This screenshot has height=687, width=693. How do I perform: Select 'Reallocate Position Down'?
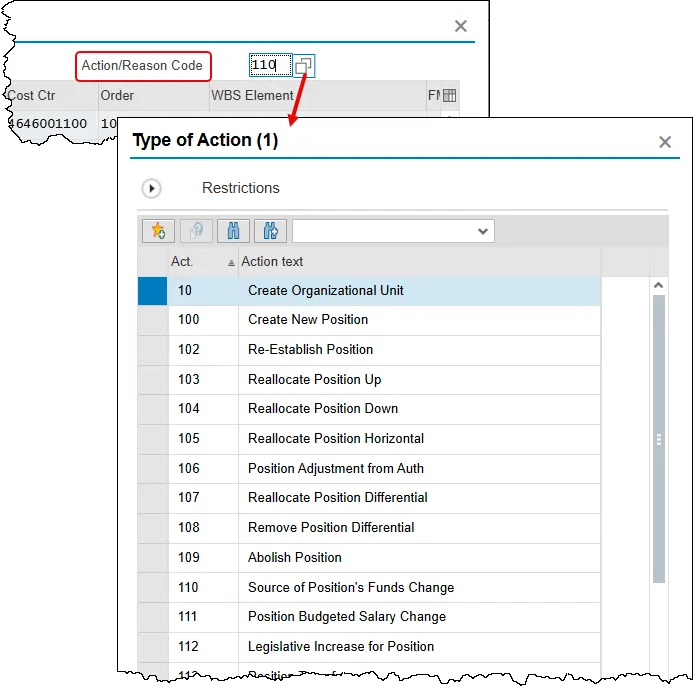[323, 408]
